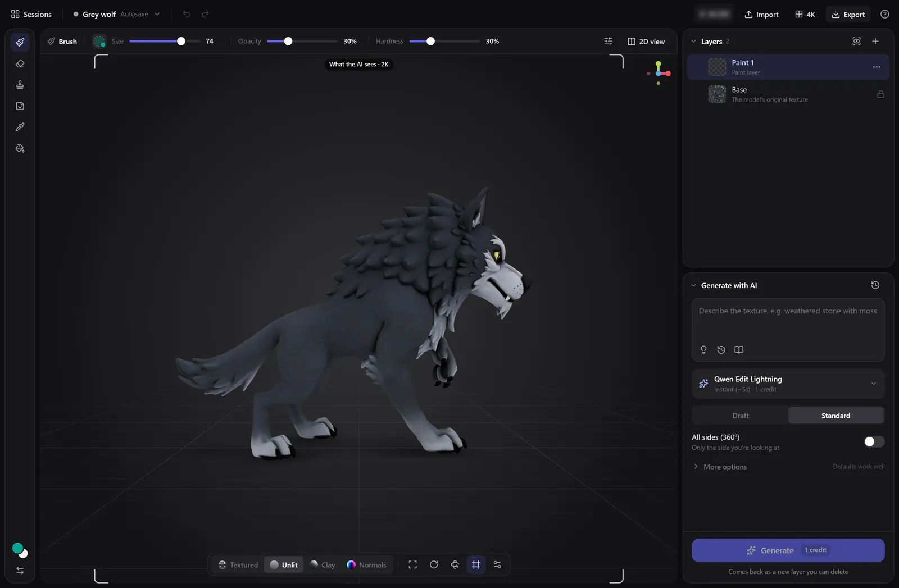Open generation history clock icon
The image size is (899, 588).
tap(875, 285)
